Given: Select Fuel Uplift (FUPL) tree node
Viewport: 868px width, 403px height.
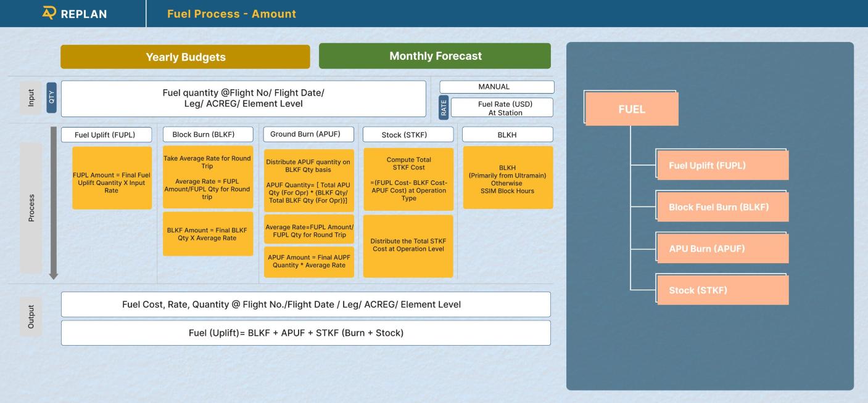Looking at the screenshot, I should click(720, 165).
